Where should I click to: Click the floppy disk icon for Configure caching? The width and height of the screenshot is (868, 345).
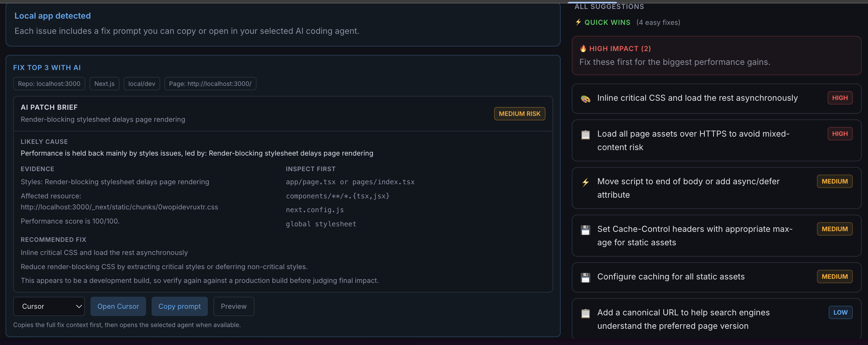pos(586,277)
